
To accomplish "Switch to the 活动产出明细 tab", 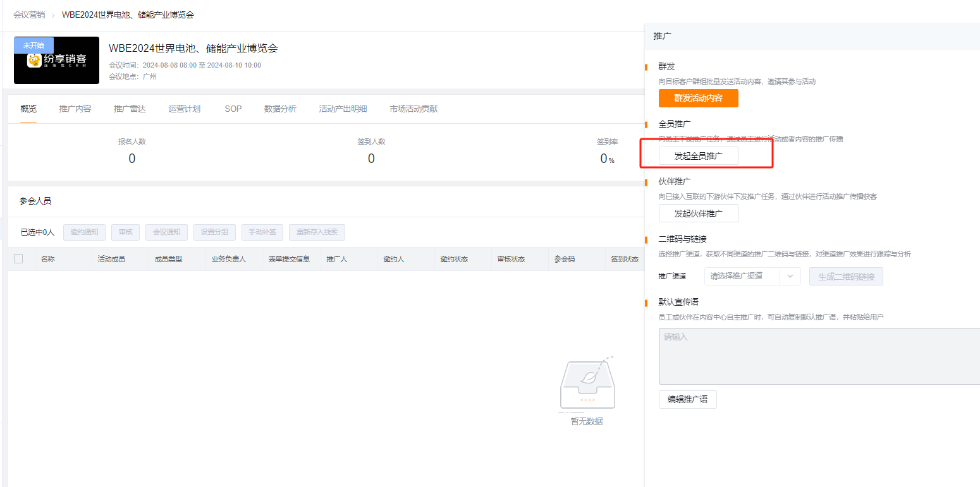I will pos(343,109).
